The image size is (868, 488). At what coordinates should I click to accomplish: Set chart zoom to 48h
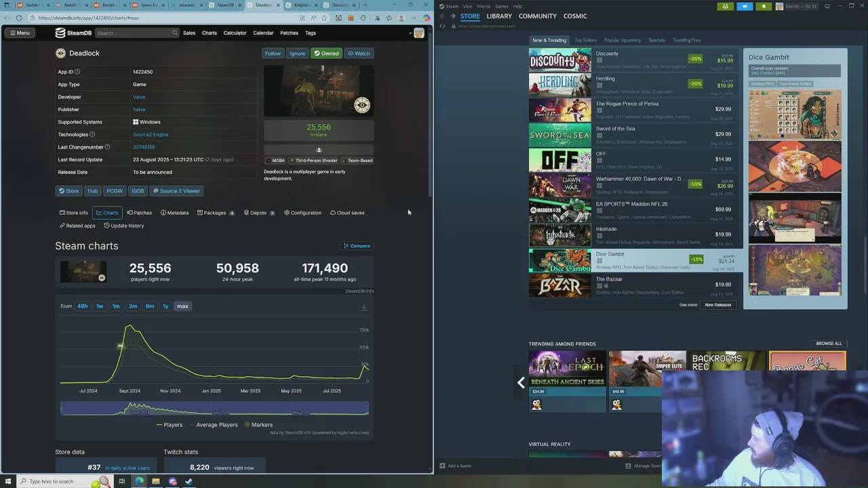point(82,306)
